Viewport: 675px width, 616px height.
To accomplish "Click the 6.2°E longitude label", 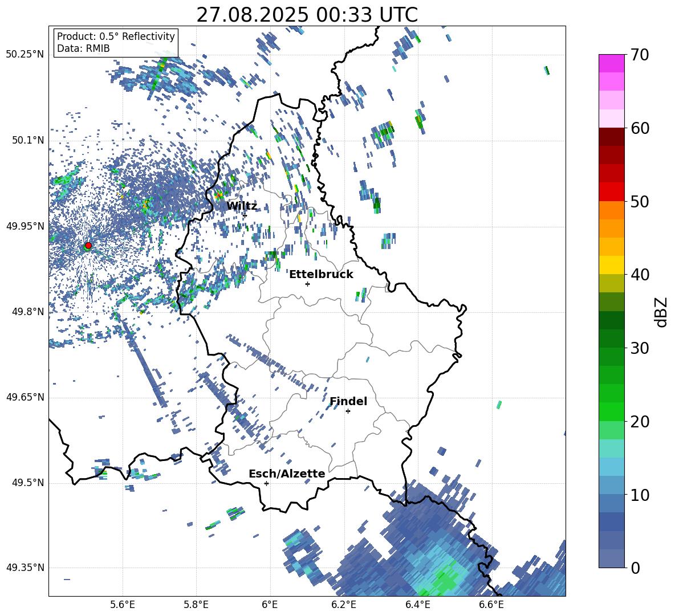I will pos(344,605).
